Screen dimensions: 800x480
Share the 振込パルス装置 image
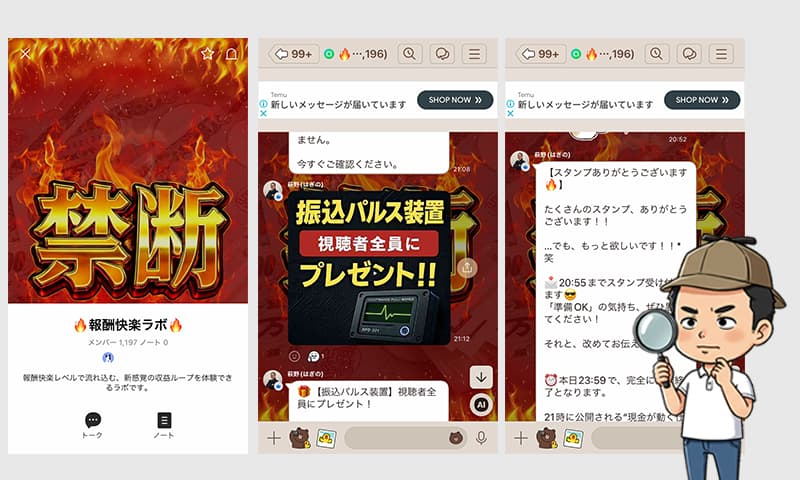(x=468, y=267)
